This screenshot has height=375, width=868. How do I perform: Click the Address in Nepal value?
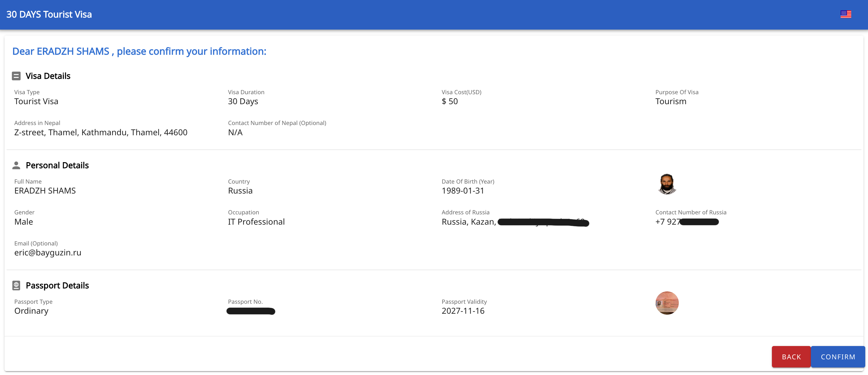pos(100,132)
